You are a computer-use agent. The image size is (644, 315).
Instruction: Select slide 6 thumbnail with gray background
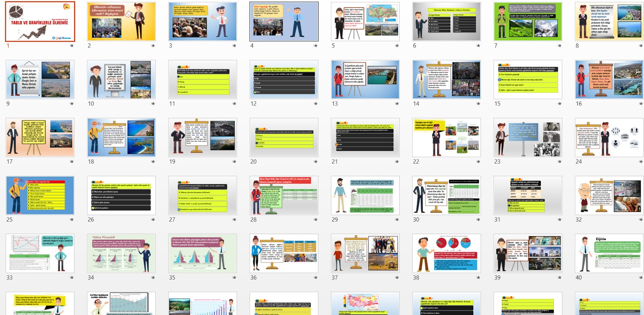pyautogui.click(x=447, y=22)
